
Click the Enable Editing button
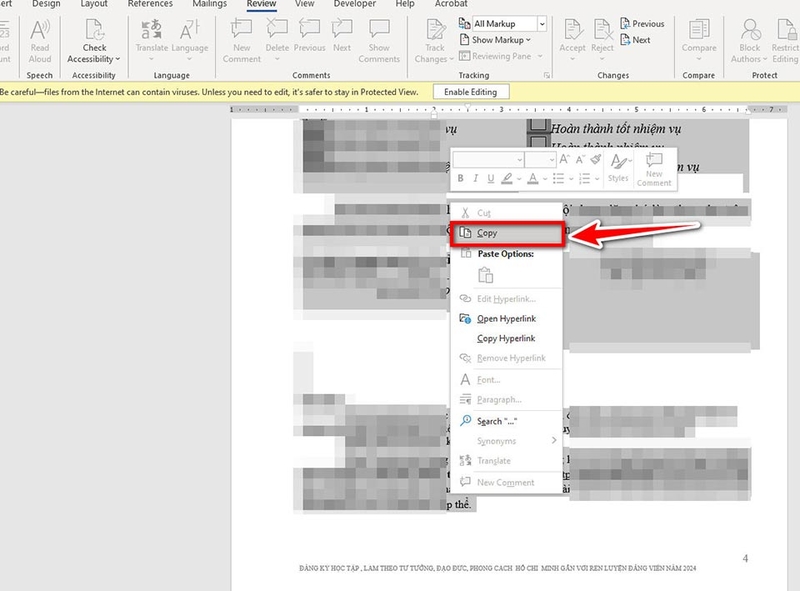470,92
